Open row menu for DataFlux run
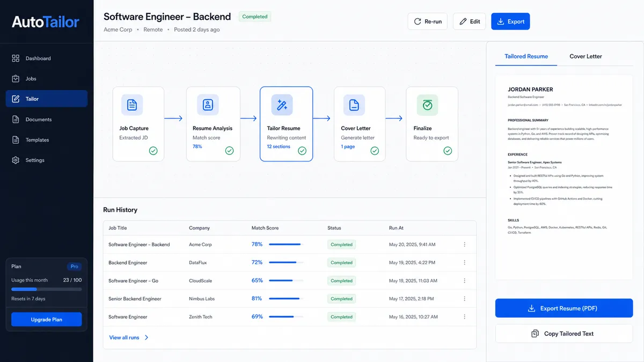 click(464, 263)
